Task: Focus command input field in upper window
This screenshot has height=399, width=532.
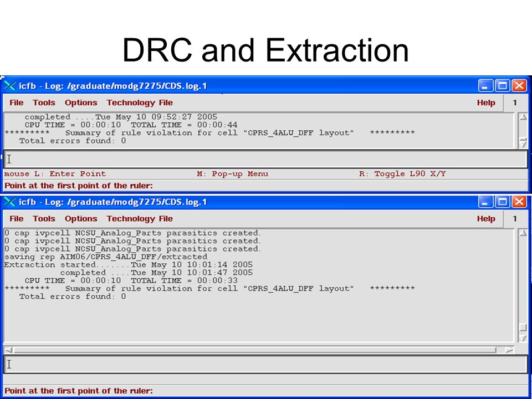Action: [x=265, y=159]
